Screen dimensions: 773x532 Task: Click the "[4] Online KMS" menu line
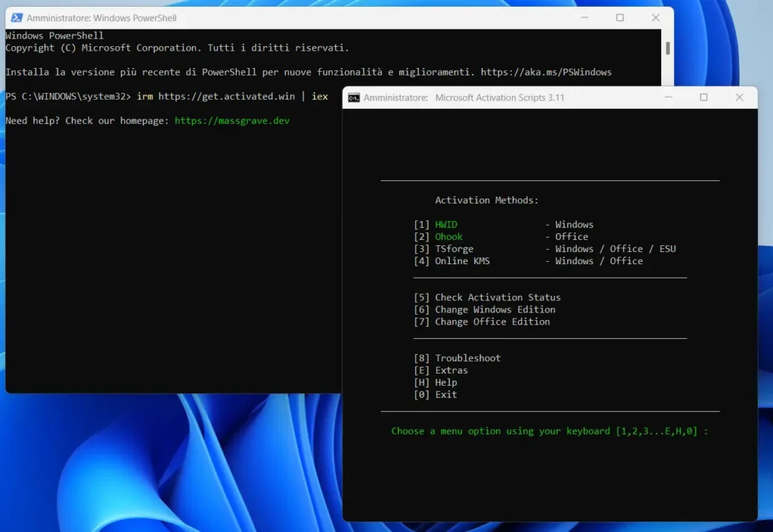pyautogui.click(x=528, y=261)
